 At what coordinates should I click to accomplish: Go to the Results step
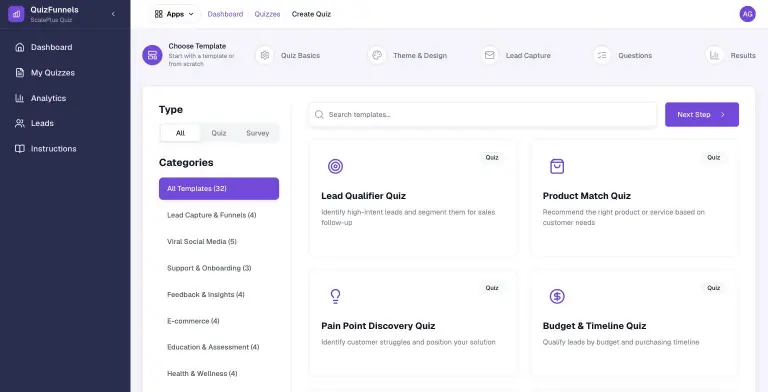743,56
